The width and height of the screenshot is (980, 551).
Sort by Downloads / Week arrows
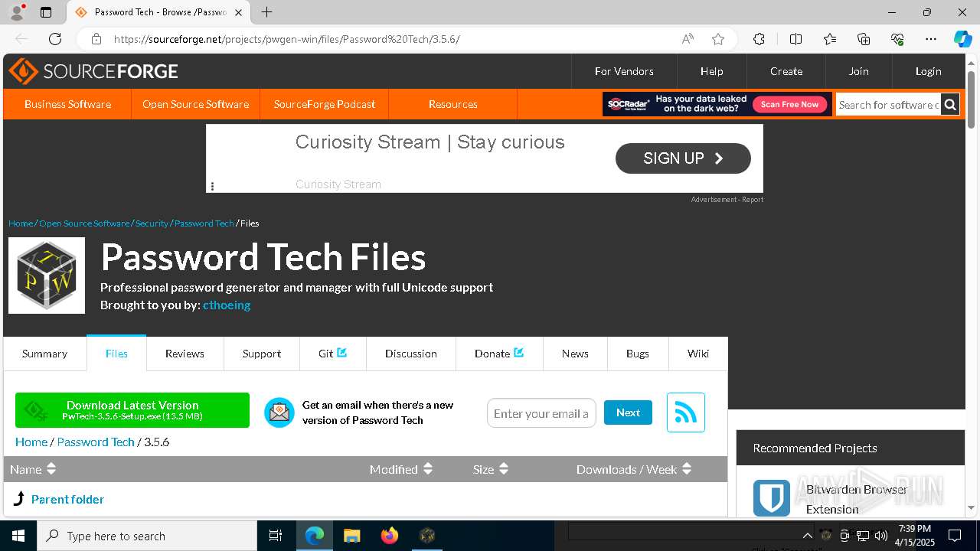[687, 469]
